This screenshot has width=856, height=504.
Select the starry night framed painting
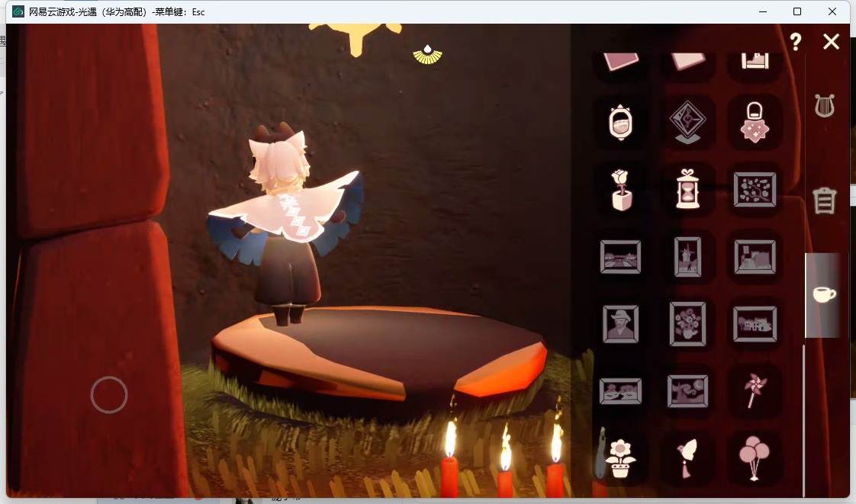pyautogui.click(x=688, y=390)
